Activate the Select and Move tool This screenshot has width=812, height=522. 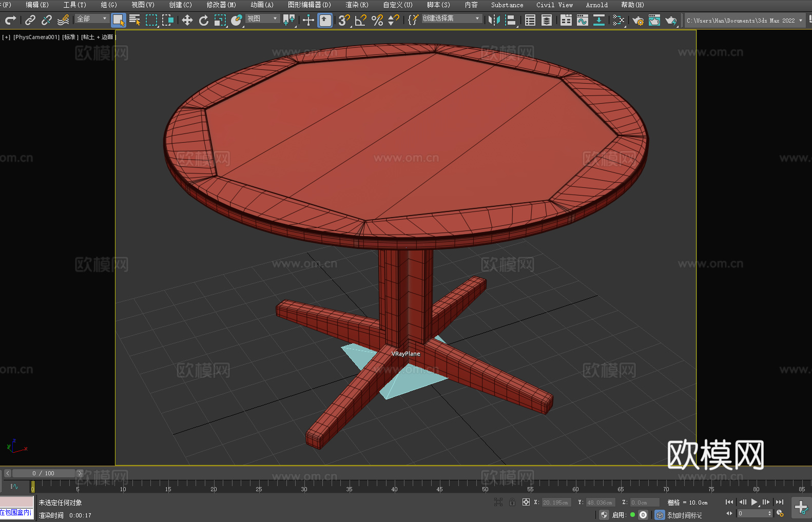click(x=187, y=21)
